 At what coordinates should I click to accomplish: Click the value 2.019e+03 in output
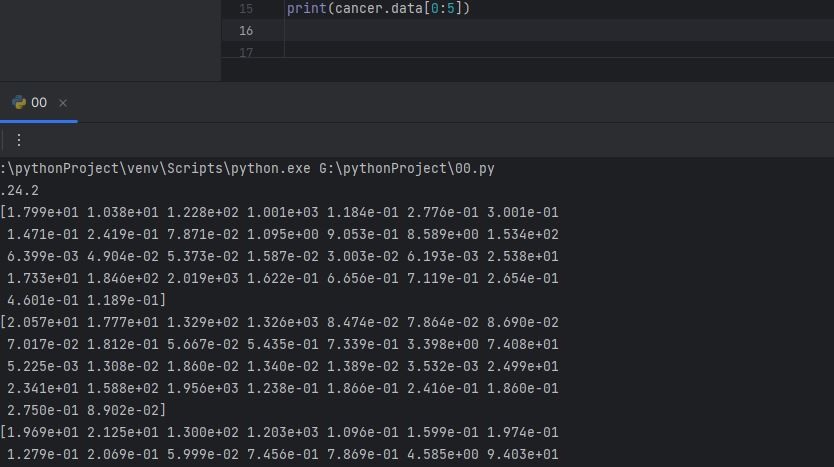[x=203, y=279]
